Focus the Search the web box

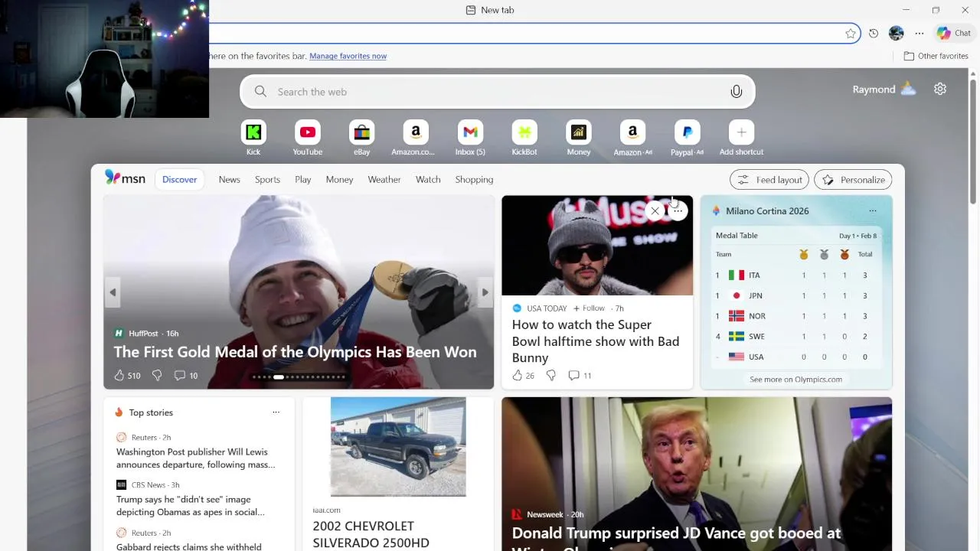pyautogui.click(x=498, y=92)
